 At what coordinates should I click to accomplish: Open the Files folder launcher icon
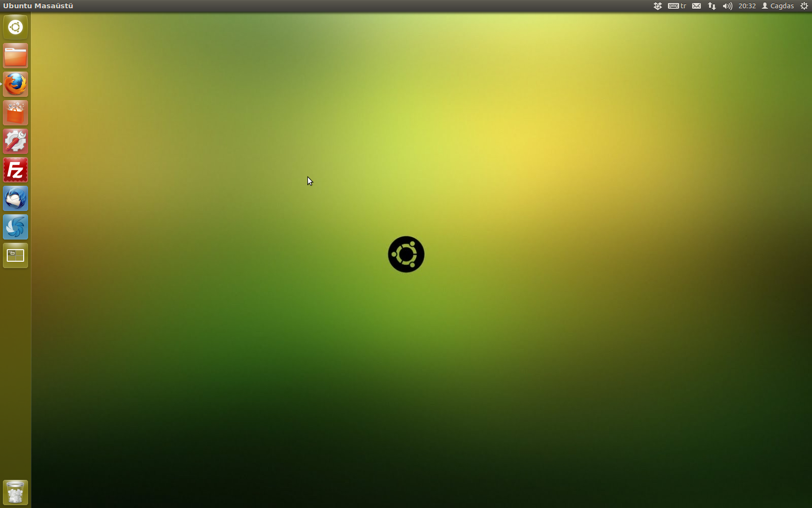15,56
